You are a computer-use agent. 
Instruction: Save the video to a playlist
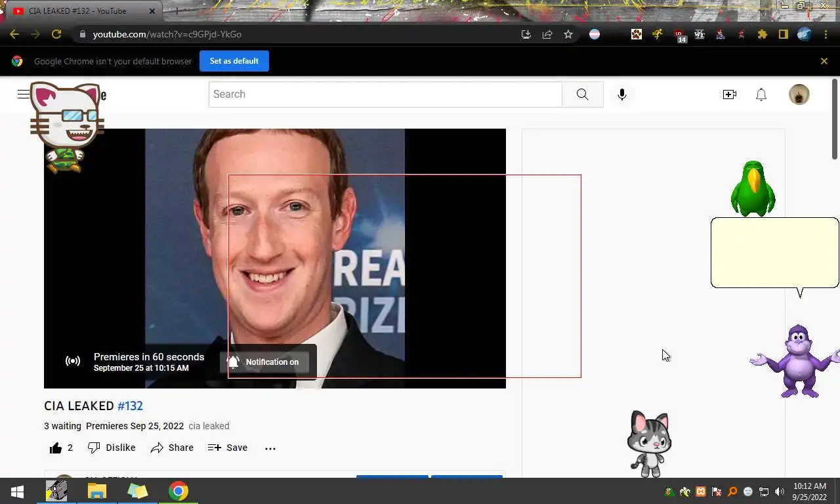pyautogui.click(x=228, y=448)
